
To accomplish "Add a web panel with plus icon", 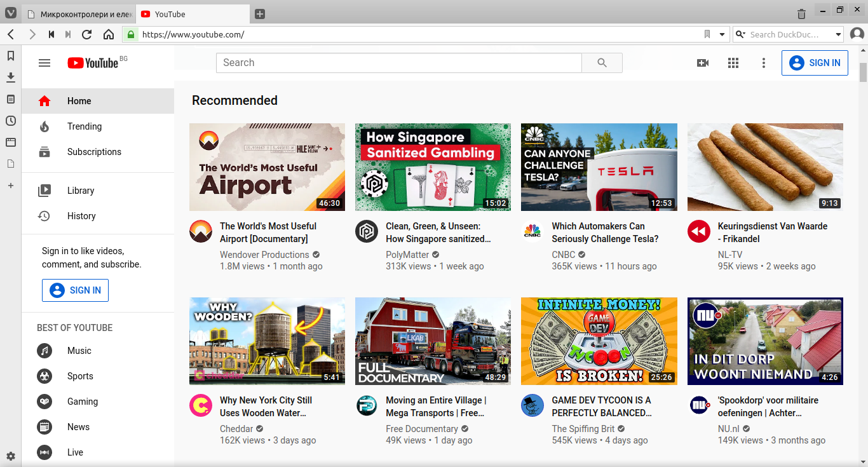I will [11, 186].
